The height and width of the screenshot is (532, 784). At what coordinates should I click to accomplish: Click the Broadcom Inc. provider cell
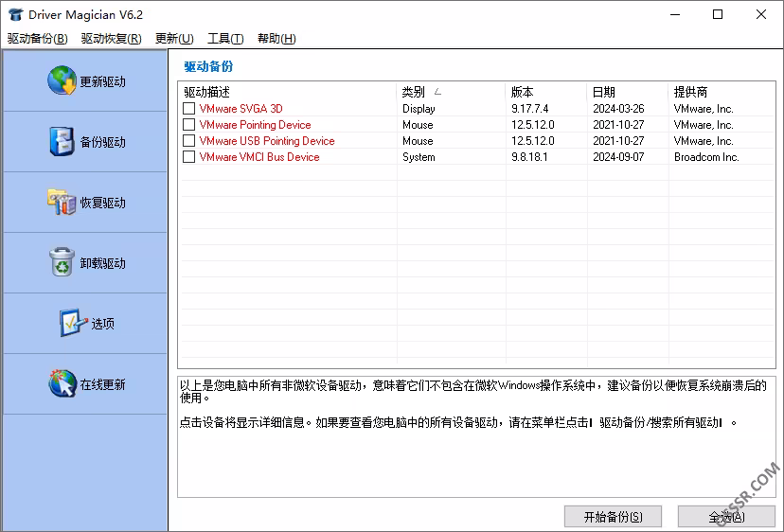pos(706,157)
